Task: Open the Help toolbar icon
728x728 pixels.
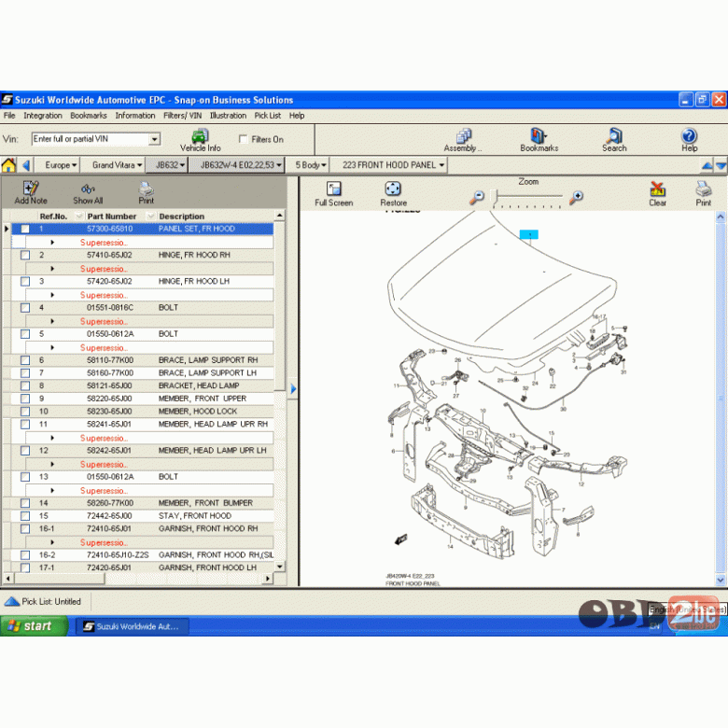Action: [x=689, y=140]
